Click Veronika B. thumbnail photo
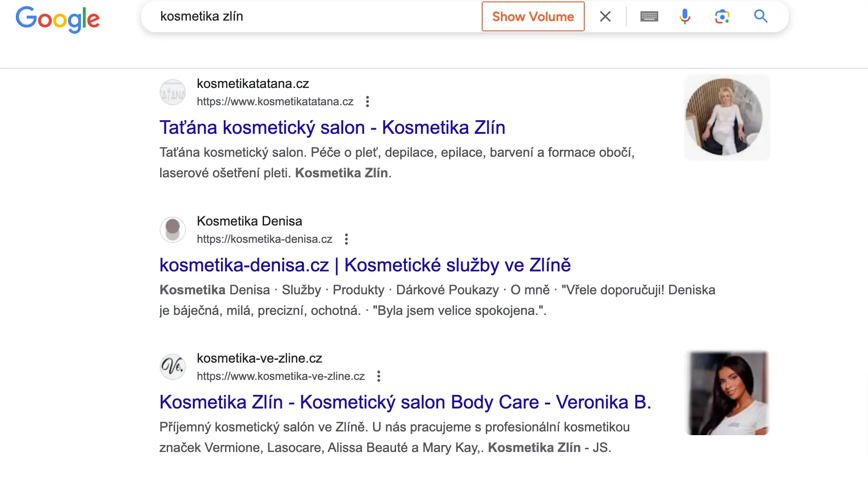Image resolution: width=868 pixels, height=481 pixels. click(727, 393)
